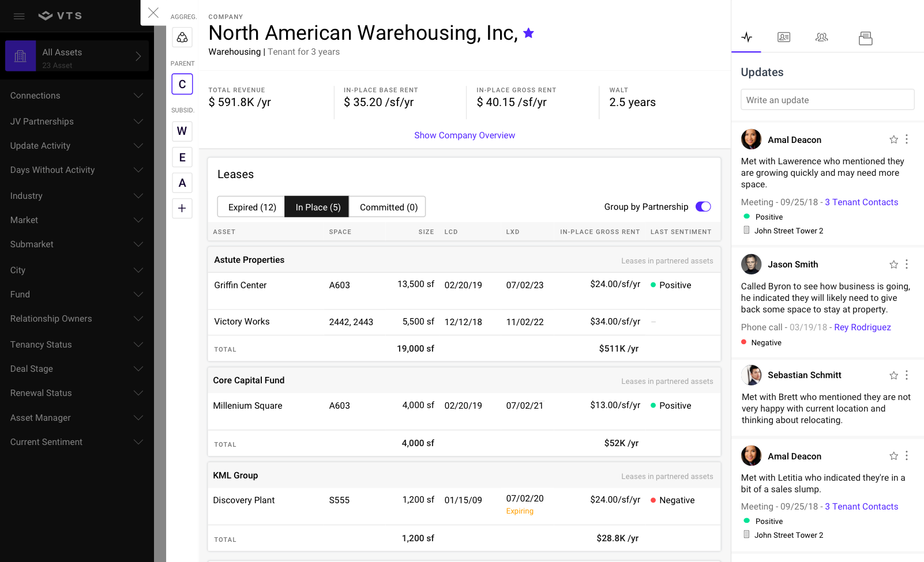Screen dimensions: 924x562
Task: Open the contact card tab icon
Action: coord(784,37)
